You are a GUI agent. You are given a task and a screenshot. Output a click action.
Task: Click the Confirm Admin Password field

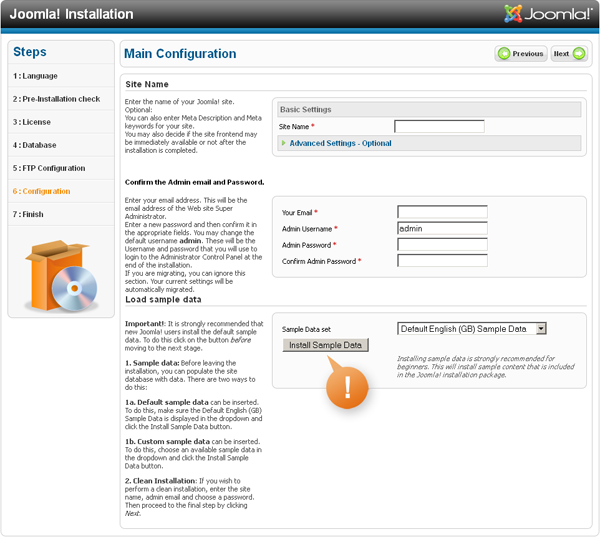(442, 261)
